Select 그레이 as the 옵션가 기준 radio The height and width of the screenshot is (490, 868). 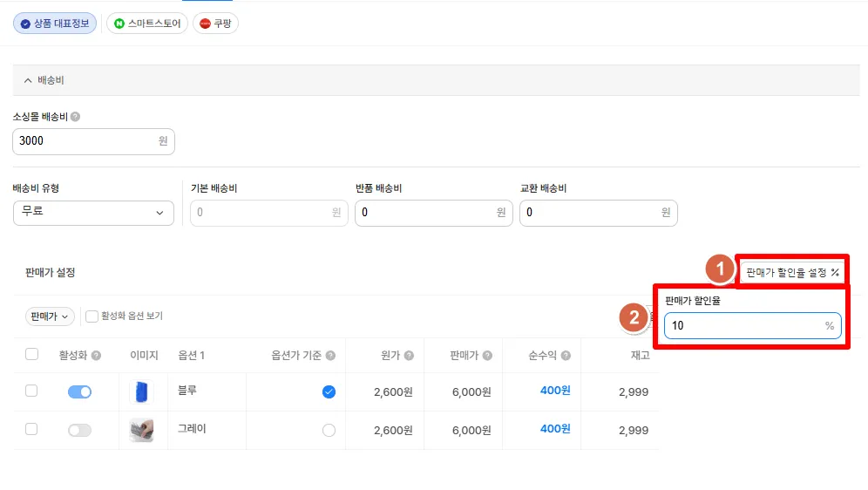(x=329, y=430)
